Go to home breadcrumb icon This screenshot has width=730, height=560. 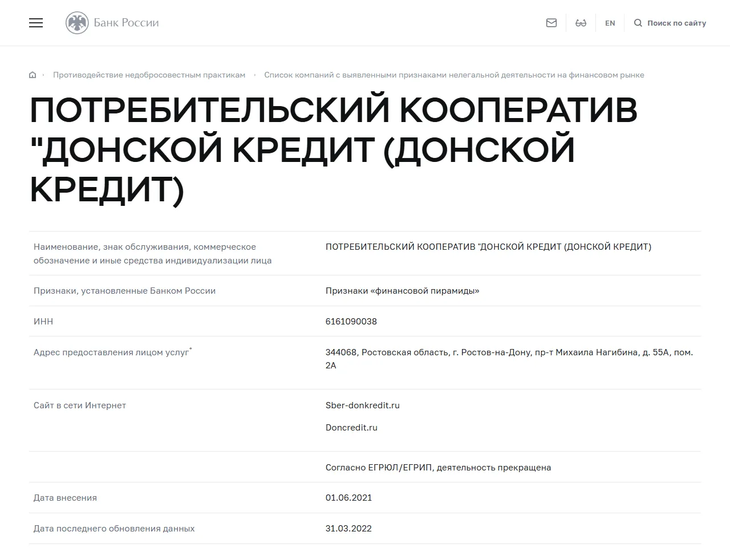[33, 75]
